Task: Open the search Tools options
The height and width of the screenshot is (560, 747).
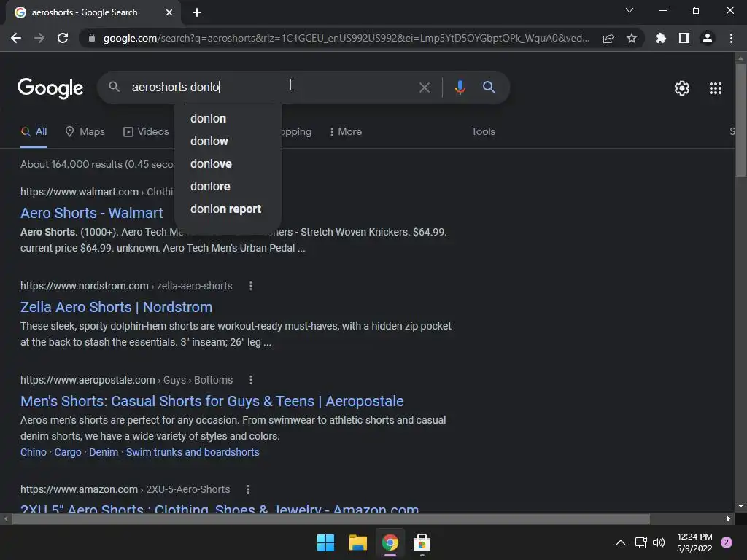Action: pyautogui.click(x=483, y=131)
